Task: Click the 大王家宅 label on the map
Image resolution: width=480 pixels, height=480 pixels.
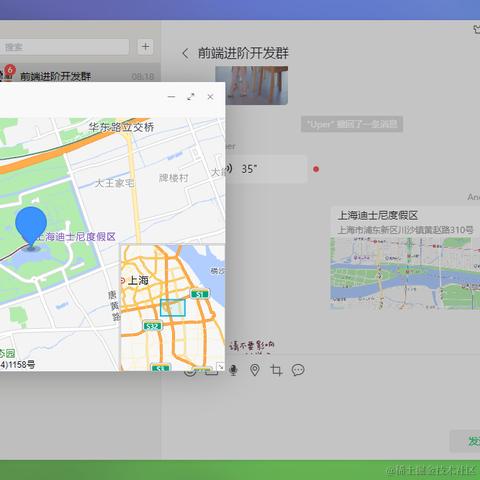Action: [x=115, y=183]
